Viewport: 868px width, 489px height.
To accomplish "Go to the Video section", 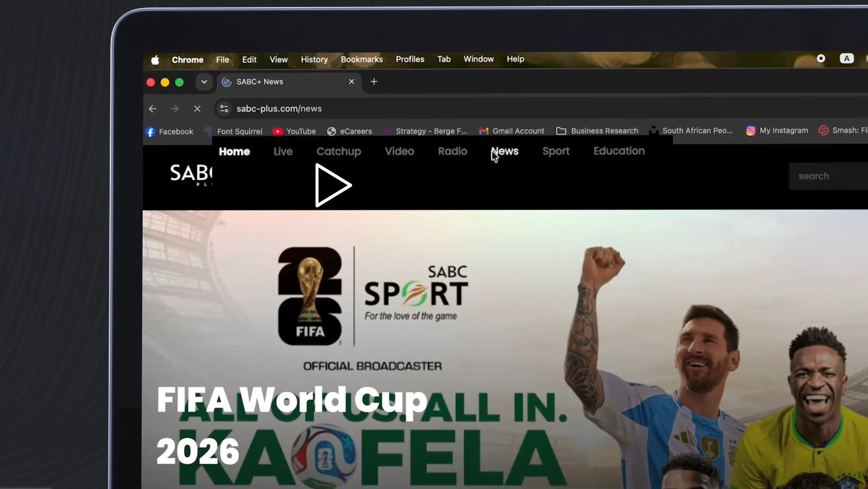I will tap(400, 151).
